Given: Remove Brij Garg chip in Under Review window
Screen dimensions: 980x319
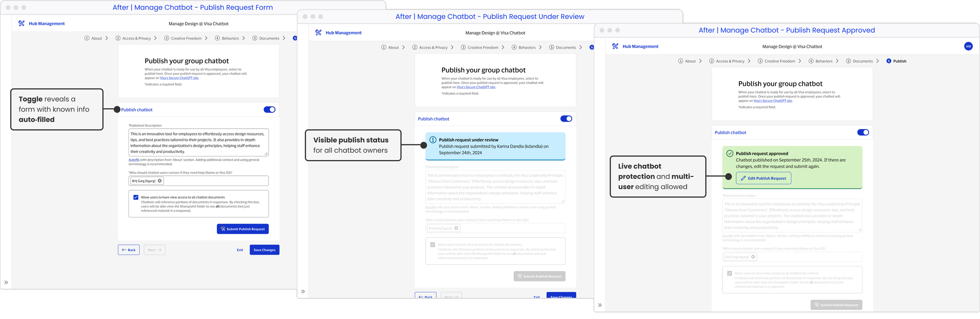Looking at the screenshot, I should pos(456,228).
